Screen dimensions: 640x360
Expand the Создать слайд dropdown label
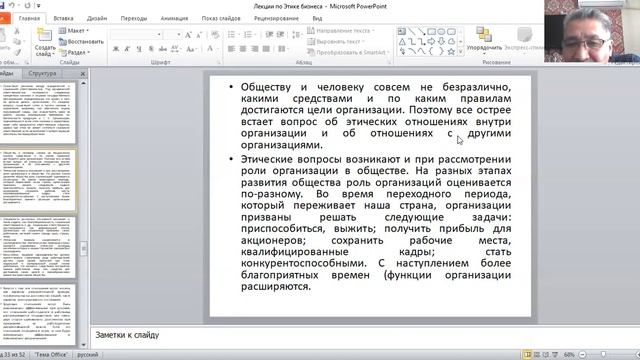pos(45,51)
